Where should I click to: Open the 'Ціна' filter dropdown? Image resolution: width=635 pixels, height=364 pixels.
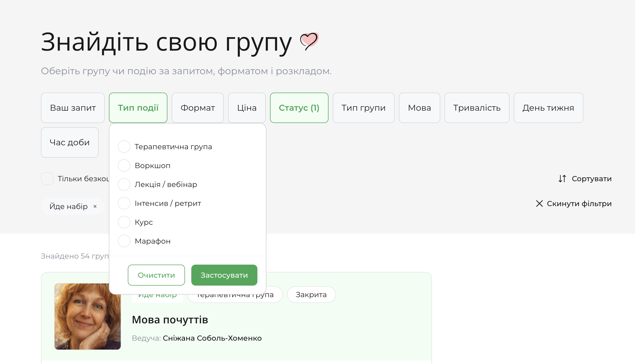pyautogui.click(x=247, y=108)
